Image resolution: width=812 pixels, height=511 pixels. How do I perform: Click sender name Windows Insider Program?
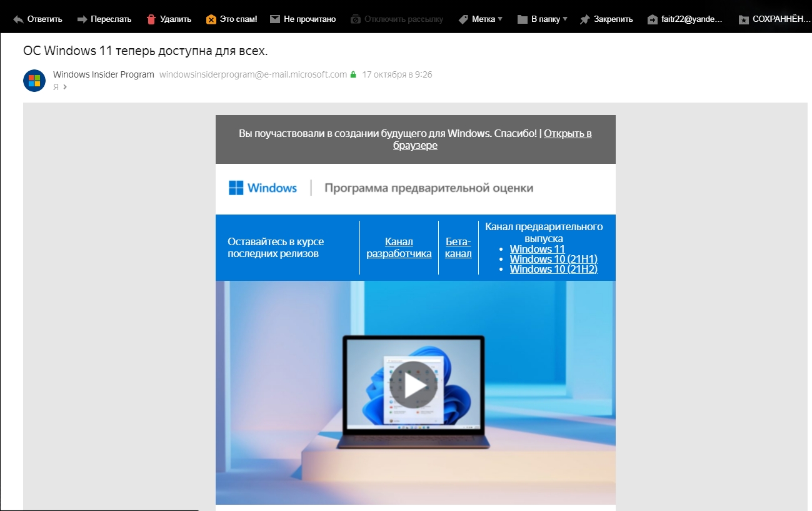[x=104, y=74]
